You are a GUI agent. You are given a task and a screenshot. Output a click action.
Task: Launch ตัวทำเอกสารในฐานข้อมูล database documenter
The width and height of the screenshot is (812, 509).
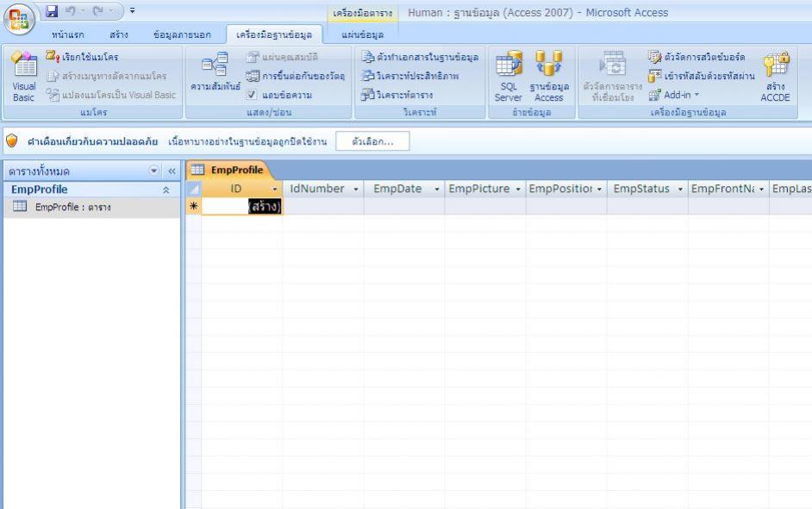click(420, 57)
